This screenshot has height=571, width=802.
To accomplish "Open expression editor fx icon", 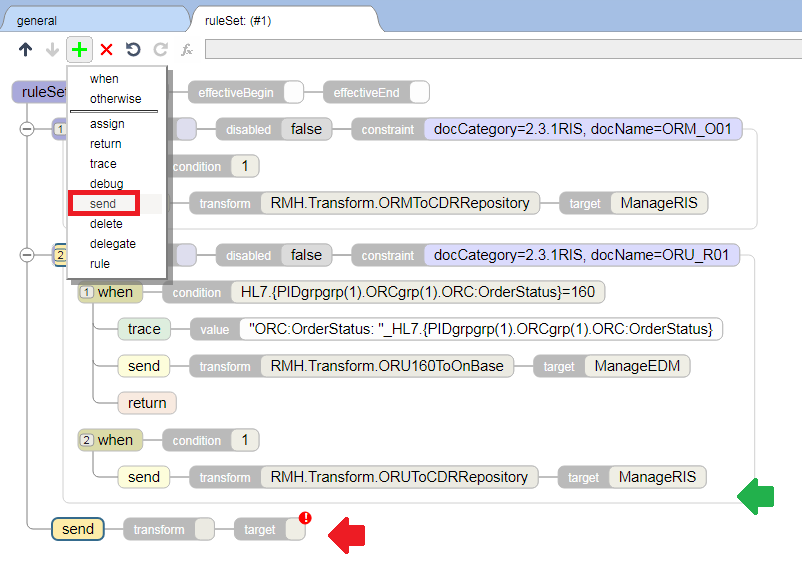I will coord(187,50).
